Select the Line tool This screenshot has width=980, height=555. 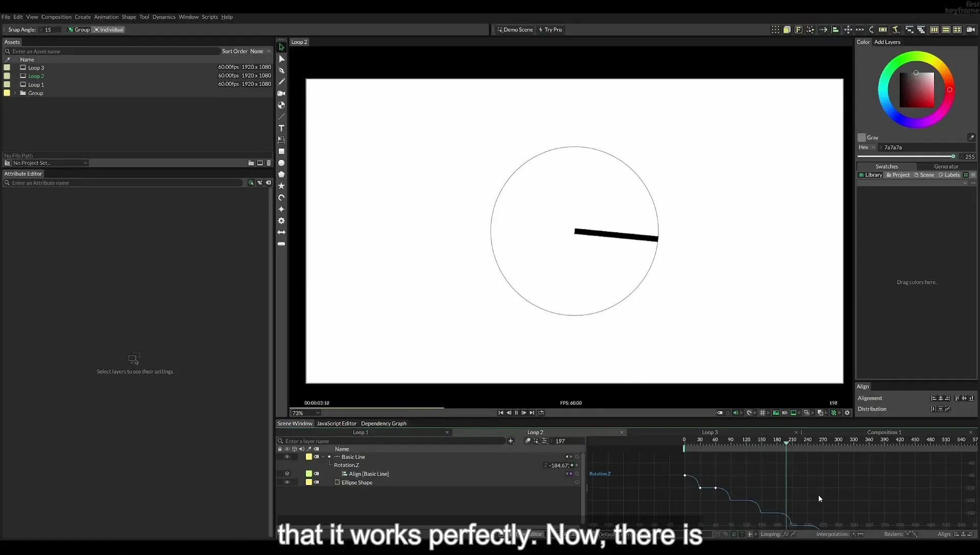point(281,117)
